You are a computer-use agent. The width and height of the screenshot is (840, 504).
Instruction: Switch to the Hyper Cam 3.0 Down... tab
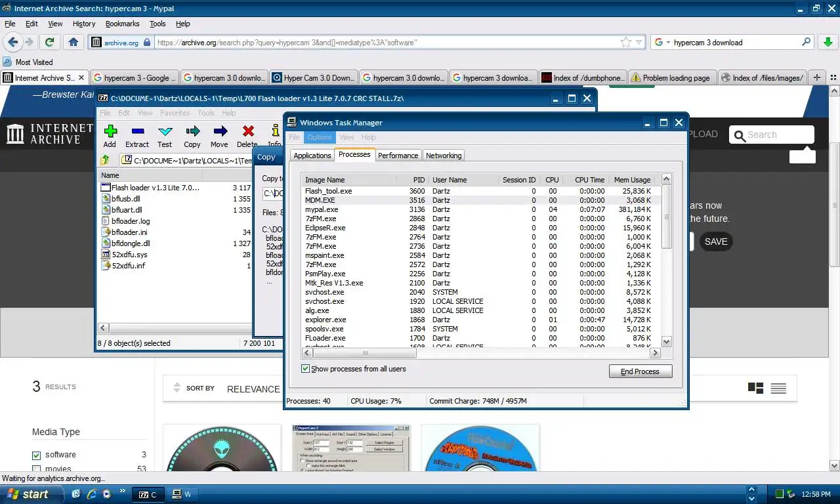coord(314,77)
